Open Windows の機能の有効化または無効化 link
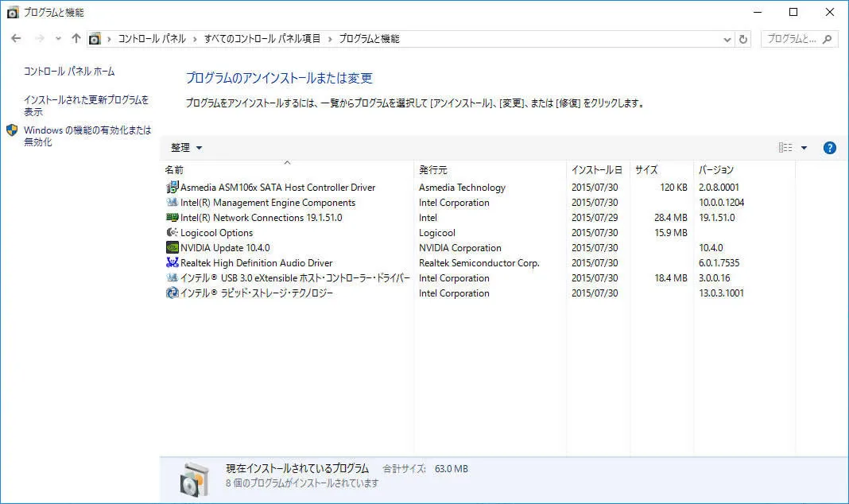 [x=87, y=136]
